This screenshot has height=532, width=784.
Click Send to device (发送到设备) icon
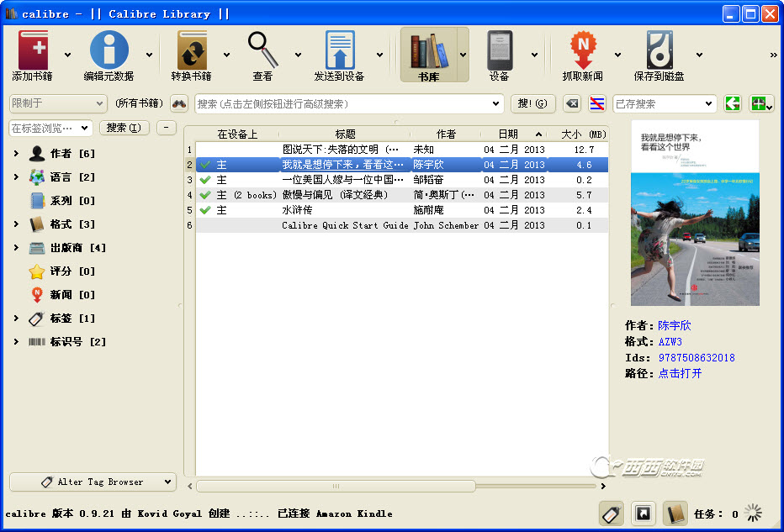pos(339,51)
